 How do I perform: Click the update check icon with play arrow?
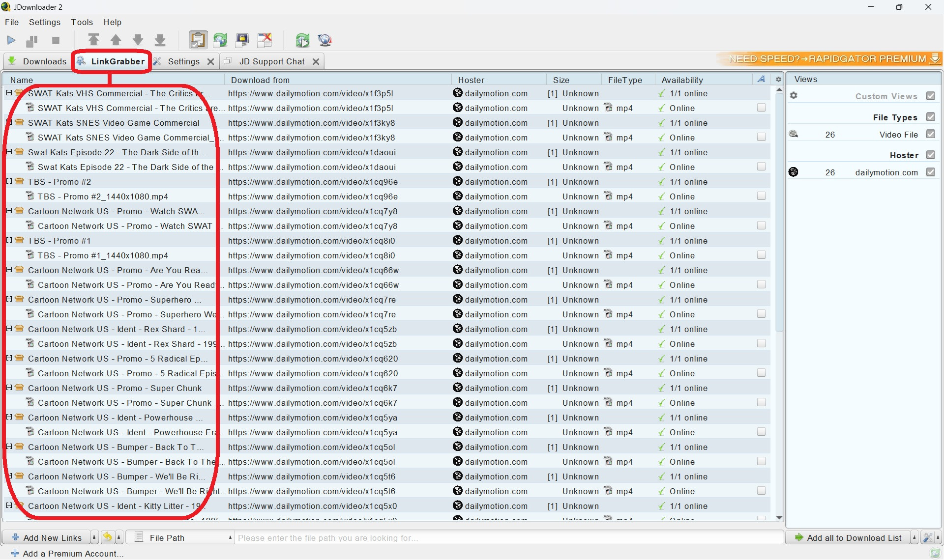tap(302, 40)
